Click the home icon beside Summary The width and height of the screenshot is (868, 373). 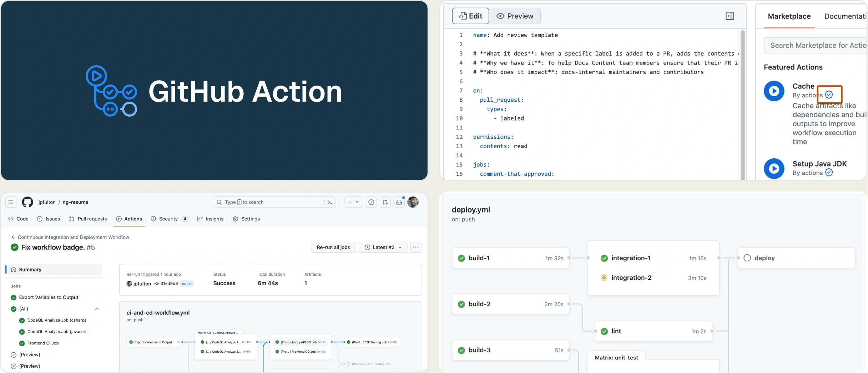coord(14,270)
